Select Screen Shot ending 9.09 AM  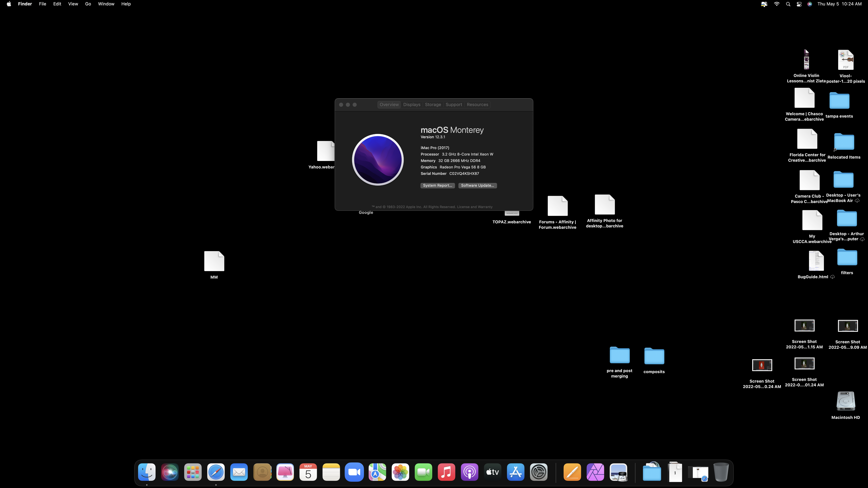coord(847,326)
